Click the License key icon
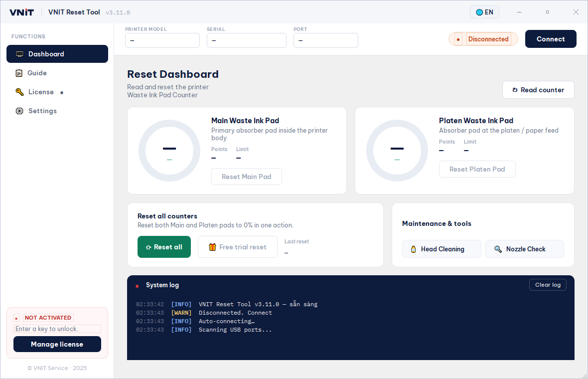This screenshot has width=588, height=379. 19,92
